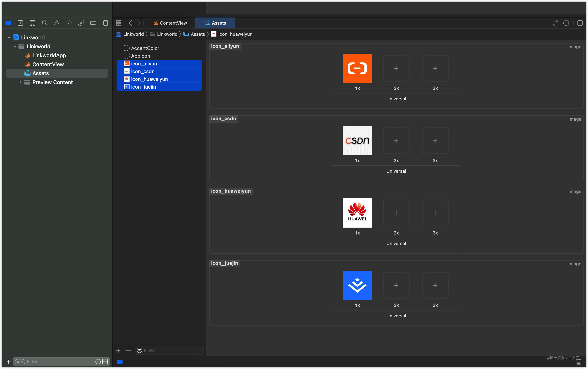
Task: Click the icon_aliyun section title
Action: click(225, 46)
